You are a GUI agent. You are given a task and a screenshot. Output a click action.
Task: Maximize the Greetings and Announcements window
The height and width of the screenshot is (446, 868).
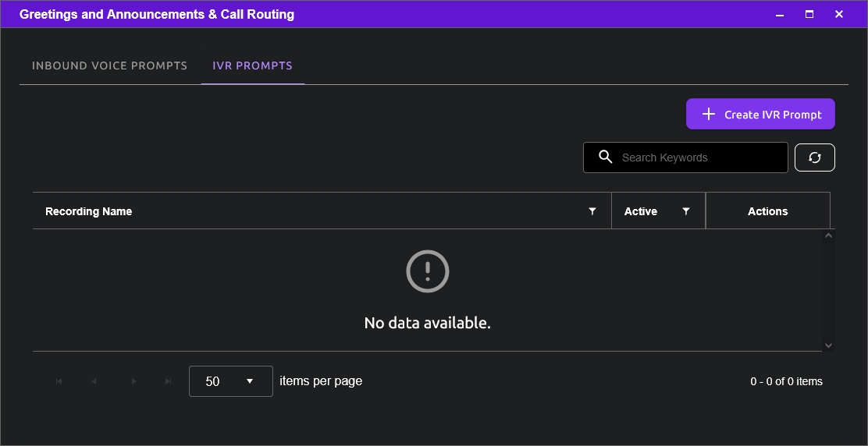(x=809, y=14)
